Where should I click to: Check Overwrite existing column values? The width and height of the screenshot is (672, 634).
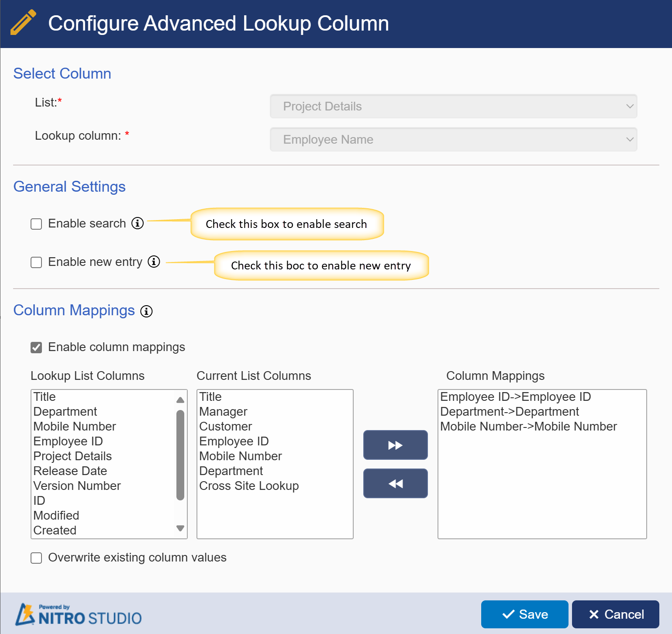point(36,558)
